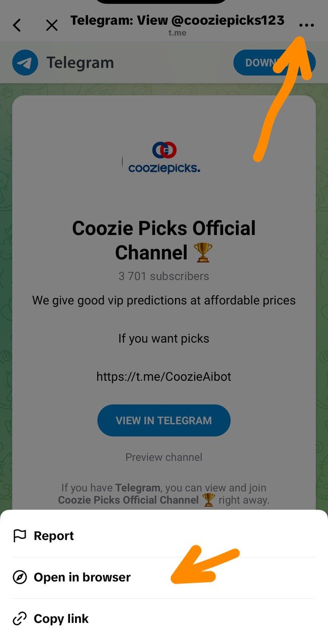Open the Preview channel link
The height and width of the screenshot is (644, 328).
tap(164, 457)
